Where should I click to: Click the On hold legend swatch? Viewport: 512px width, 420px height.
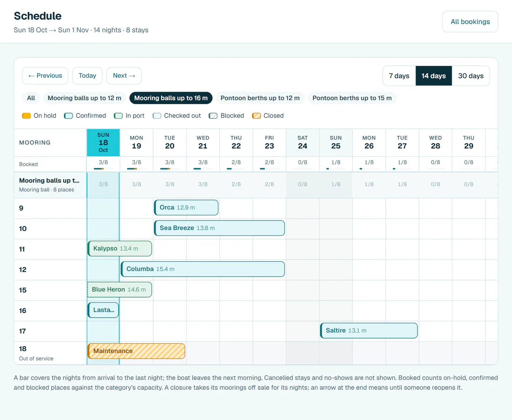[27, 115]
